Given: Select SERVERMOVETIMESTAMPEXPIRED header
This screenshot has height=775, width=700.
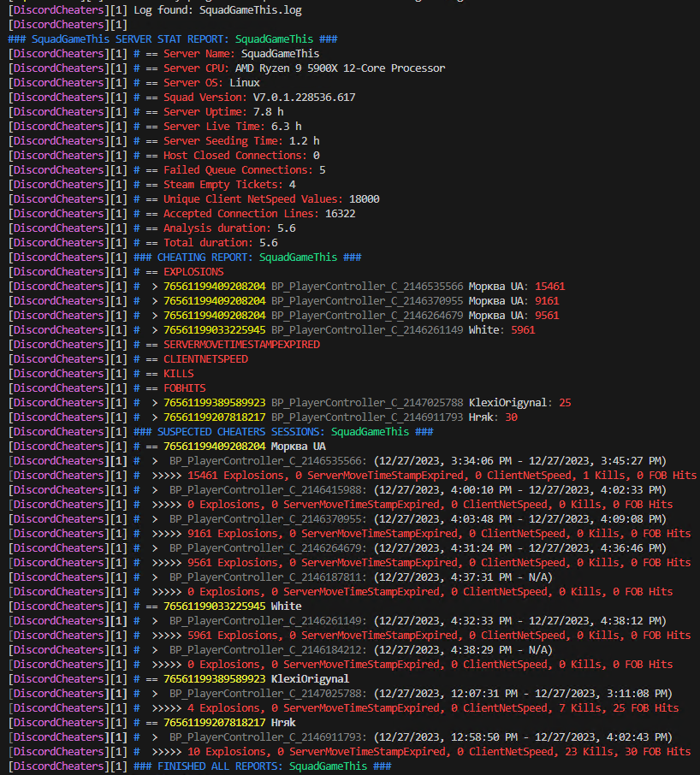Looking at the screenshot, I should tap(241, 345).
